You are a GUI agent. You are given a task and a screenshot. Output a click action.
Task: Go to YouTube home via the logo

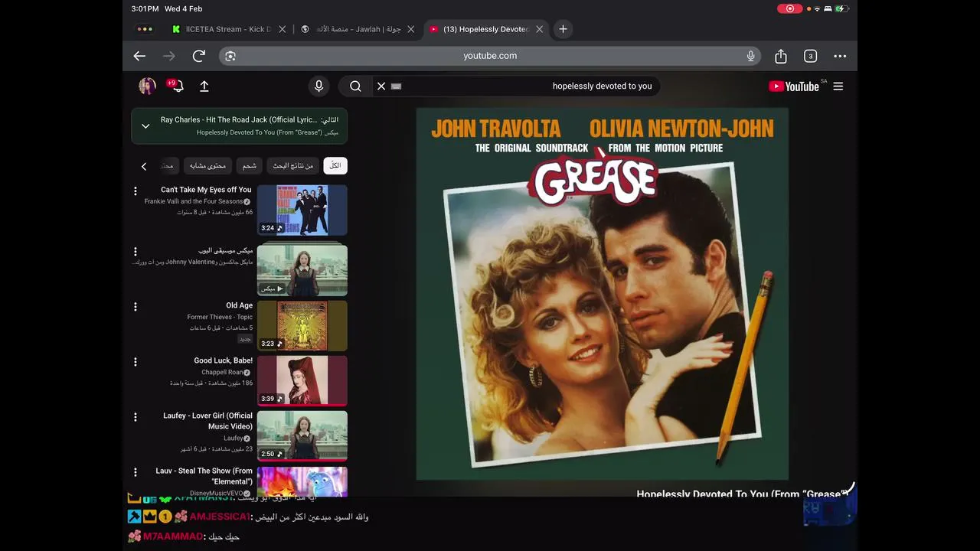[x=794, y=86]
